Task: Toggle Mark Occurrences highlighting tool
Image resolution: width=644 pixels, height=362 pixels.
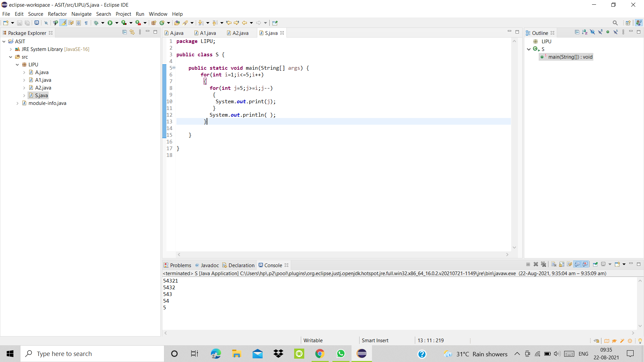Action: 63,22
